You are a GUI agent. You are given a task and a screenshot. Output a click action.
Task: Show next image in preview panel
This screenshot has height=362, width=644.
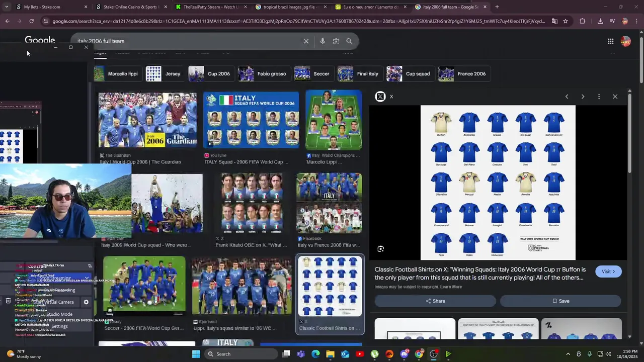583,97
